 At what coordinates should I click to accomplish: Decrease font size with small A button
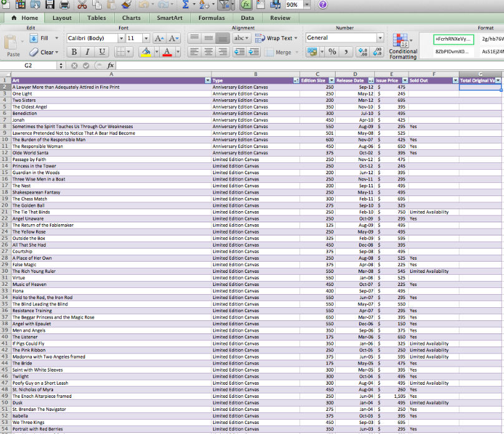pyautogui.click(x=173, y=38)
